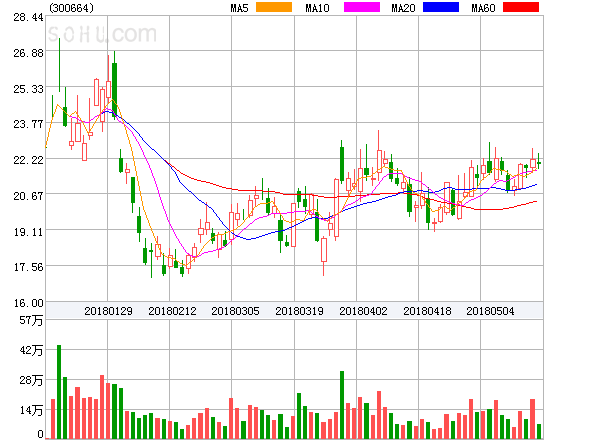Click the 42万 volume axis label
Screen dimensions: 600x440
click(x=31, y=350)
